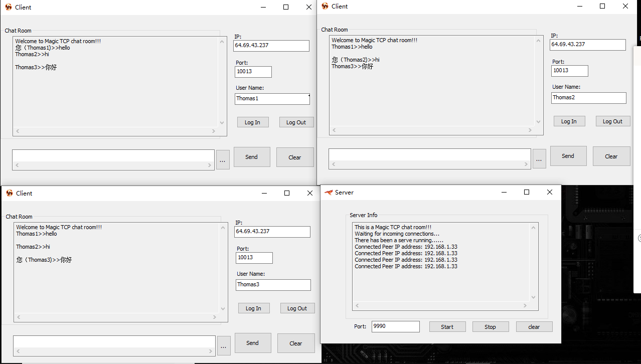Click 'Waiting for incoming connections...' server log line
The height and width of the screenshot is (364, 641).
coord(397,234)
